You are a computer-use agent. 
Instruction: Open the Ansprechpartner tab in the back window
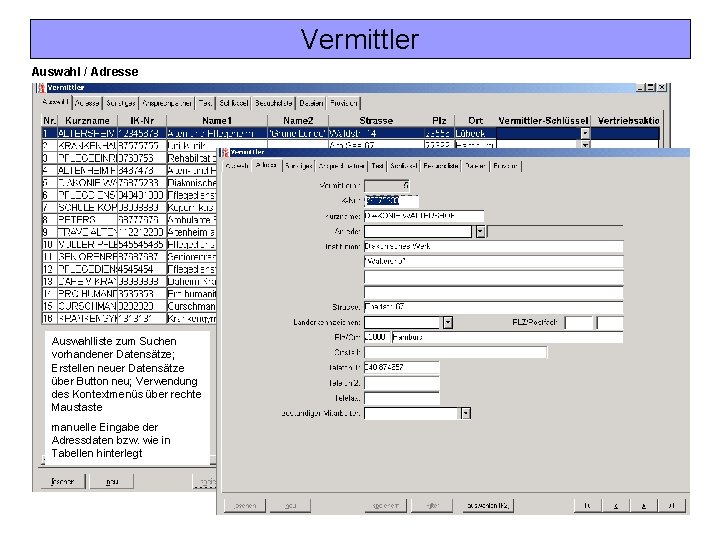[167, 103]
